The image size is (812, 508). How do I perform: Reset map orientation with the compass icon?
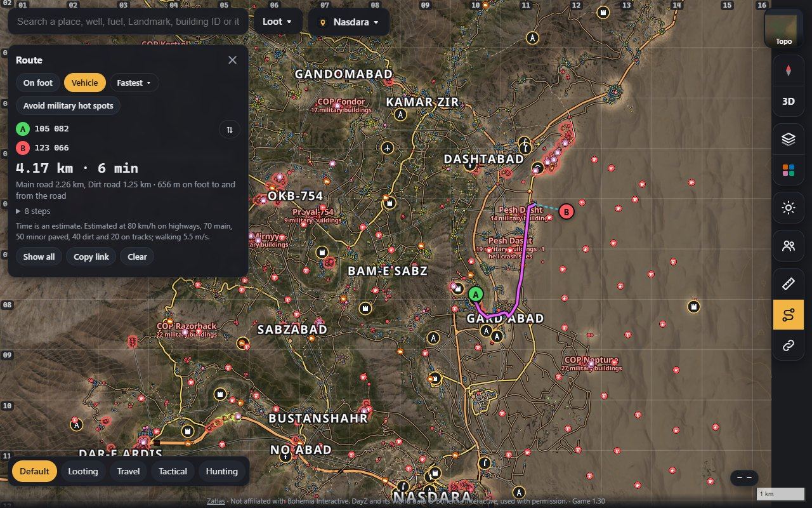789,70
